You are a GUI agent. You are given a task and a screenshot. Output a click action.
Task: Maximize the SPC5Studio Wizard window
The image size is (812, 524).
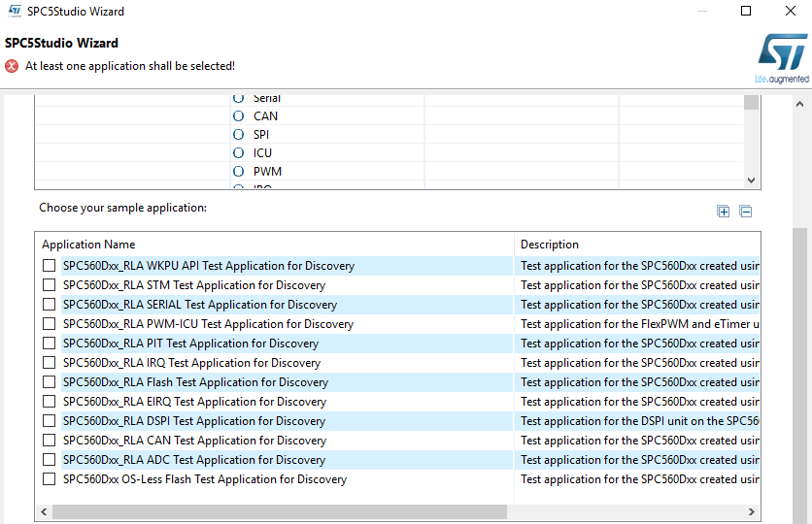coord(746,11)
